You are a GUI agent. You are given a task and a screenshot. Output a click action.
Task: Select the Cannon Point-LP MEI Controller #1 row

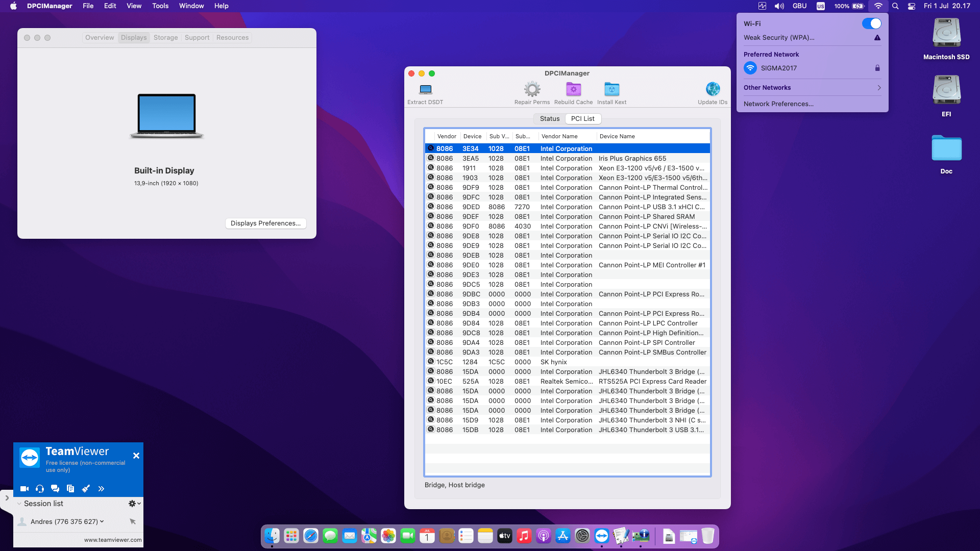coord(568,265)
